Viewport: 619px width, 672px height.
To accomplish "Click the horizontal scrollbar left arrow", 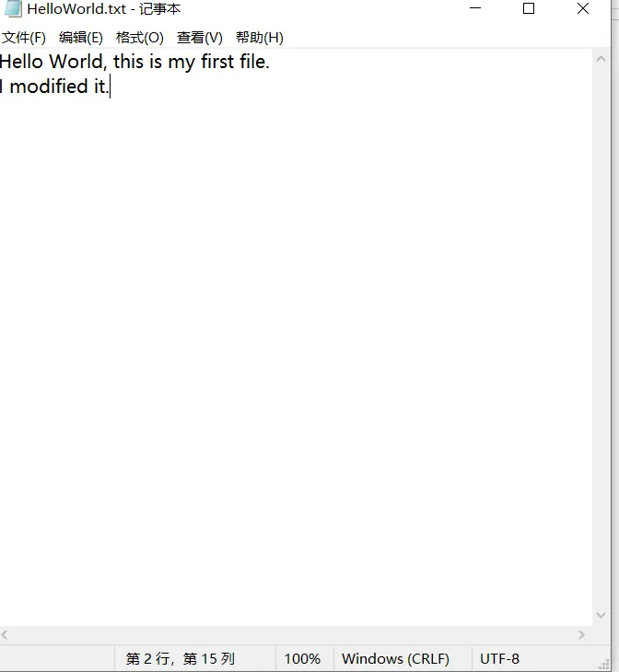I will coord(5,634).
